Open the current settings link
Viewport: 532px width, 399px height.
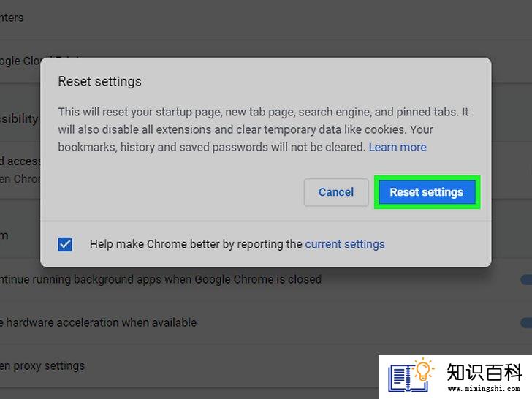point(345,244)
